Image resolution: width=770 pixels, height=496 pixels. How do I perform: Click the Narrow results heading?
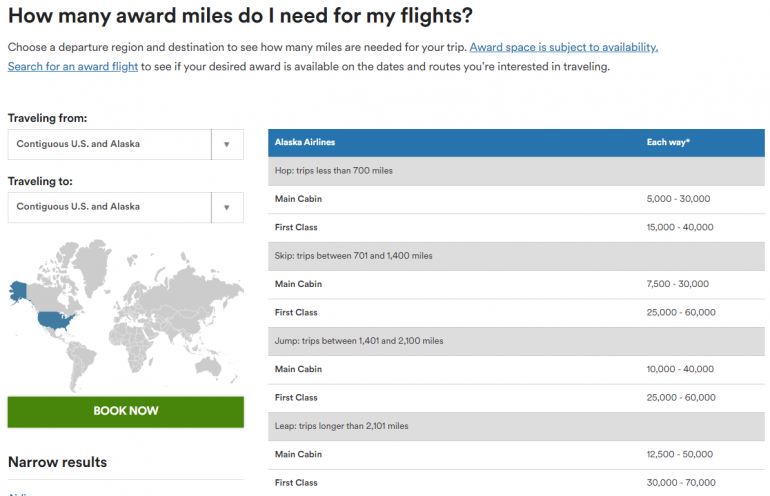57,462
